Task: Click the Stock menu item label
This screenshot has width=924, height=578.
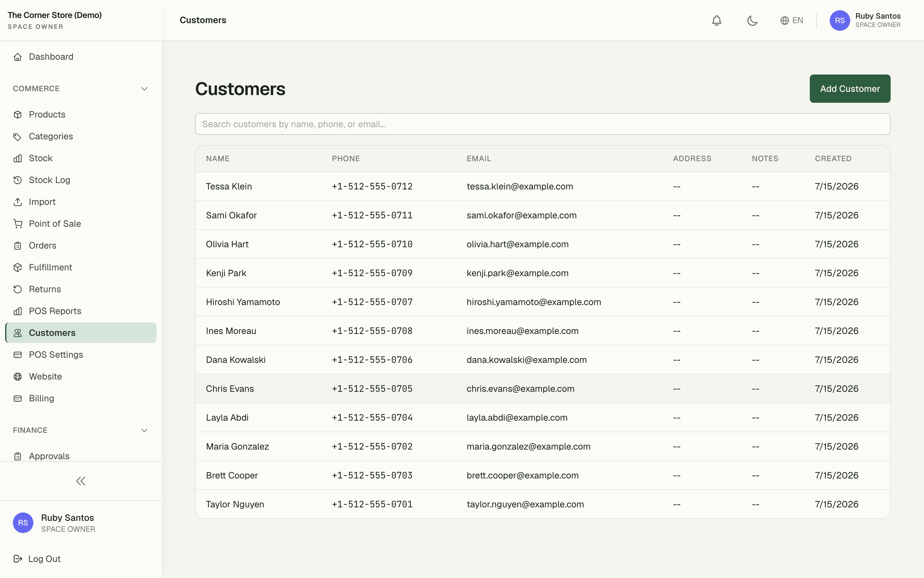Action: click(x=40, y=158)
